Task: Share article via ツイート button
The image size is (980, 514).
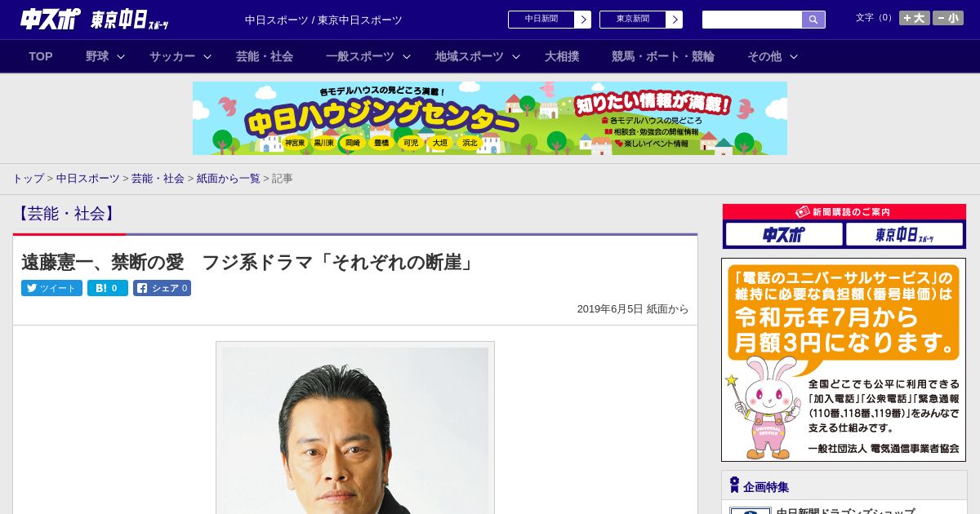Action: point(51,288)
